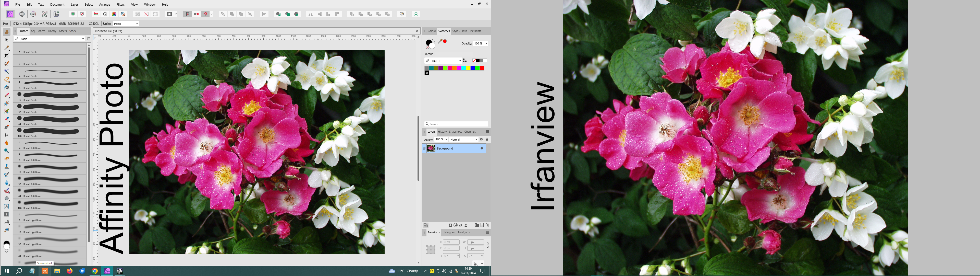980x276 pixels.
Task: Switch to the Macro tab
Action: point(41,31)
